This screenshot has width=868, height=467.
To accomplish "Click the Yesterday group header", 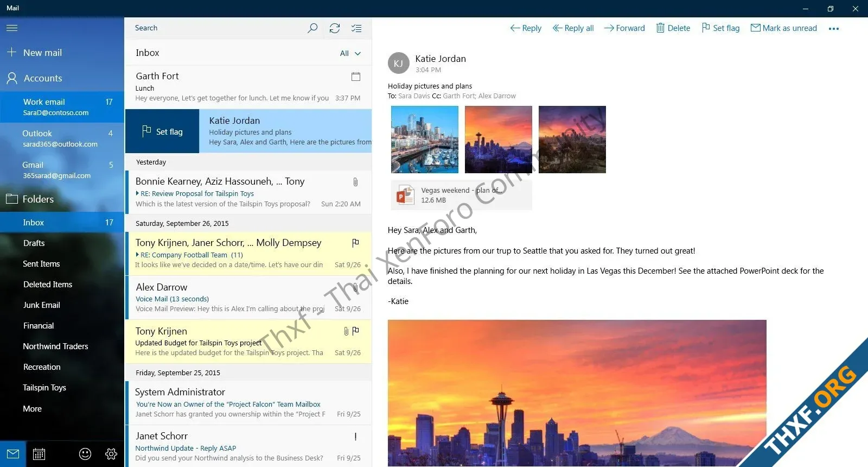I will pos(248,162).
